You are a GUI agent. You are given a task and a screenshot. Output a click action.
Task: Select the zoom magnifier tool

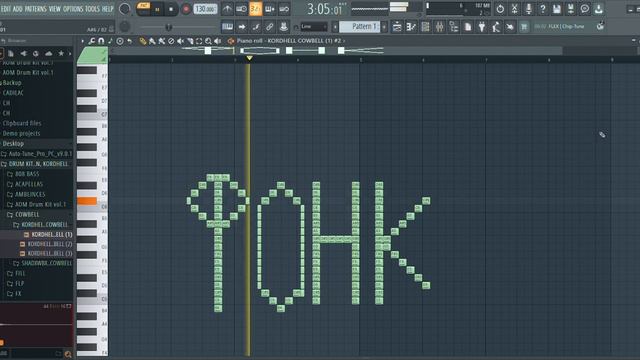(209, 41)
